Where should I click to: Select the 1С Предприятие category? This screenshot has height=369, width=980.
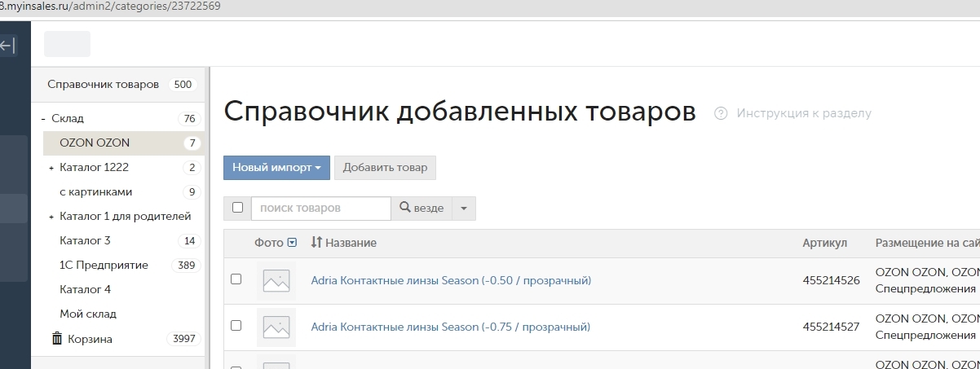pos(104,265)
